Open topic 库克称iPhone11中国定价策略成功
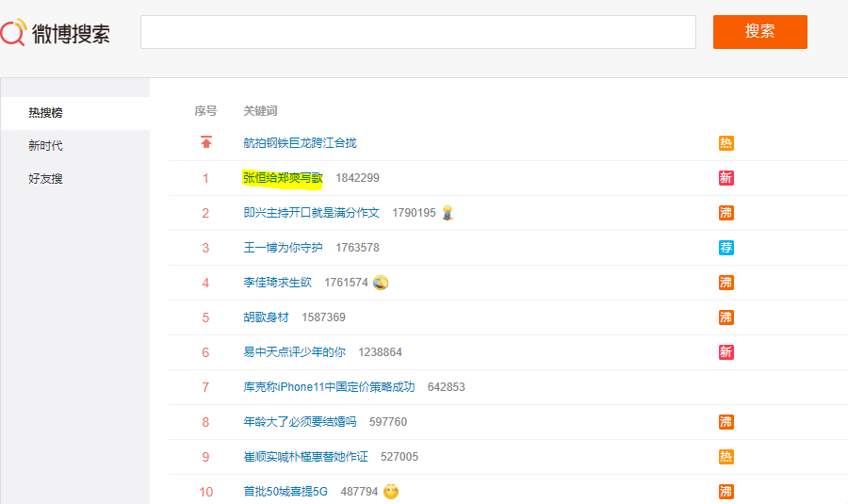The image size is (848, 504). (329, 387)
